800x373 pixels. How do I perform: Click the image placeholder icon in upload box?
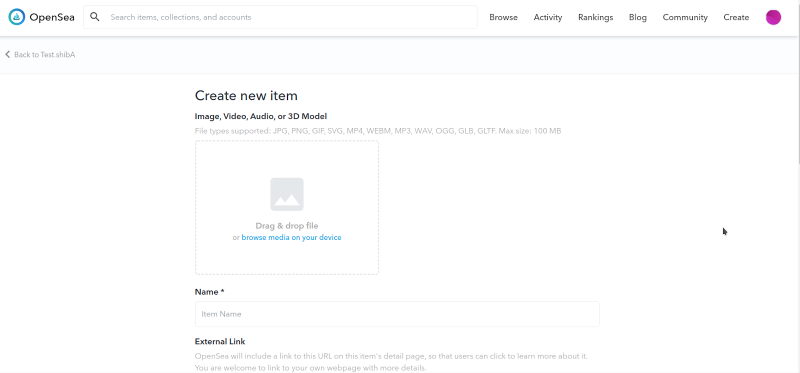(287, 194)
